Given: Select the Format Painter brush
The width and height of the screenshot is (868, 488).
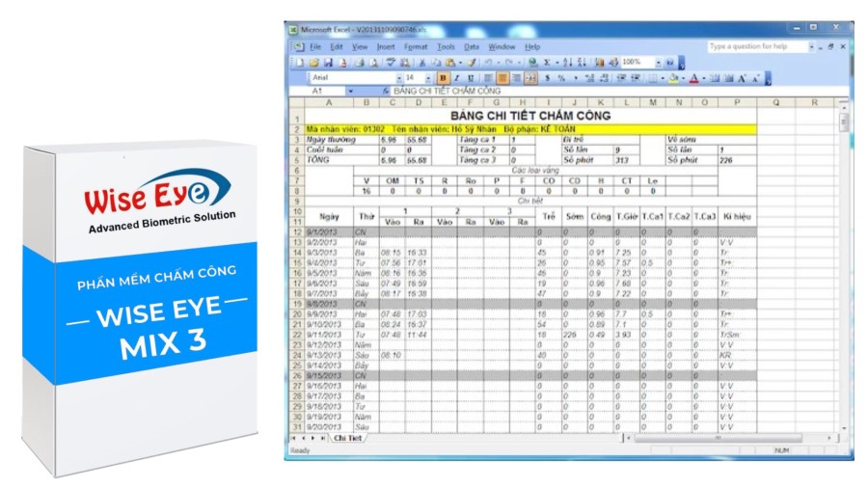Looking at the screenshot, I should [x=471, y=63].
